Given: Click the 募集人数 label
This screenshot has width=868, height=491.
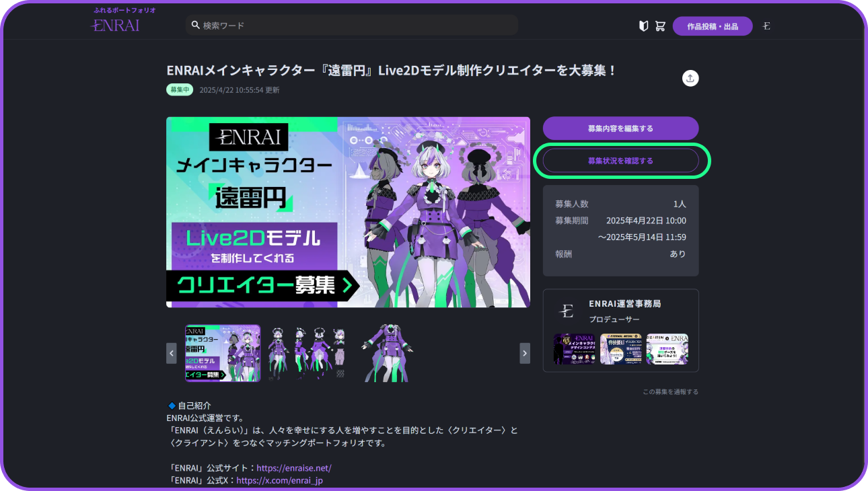Looking at the screenshot, I should tap(572, 204).
